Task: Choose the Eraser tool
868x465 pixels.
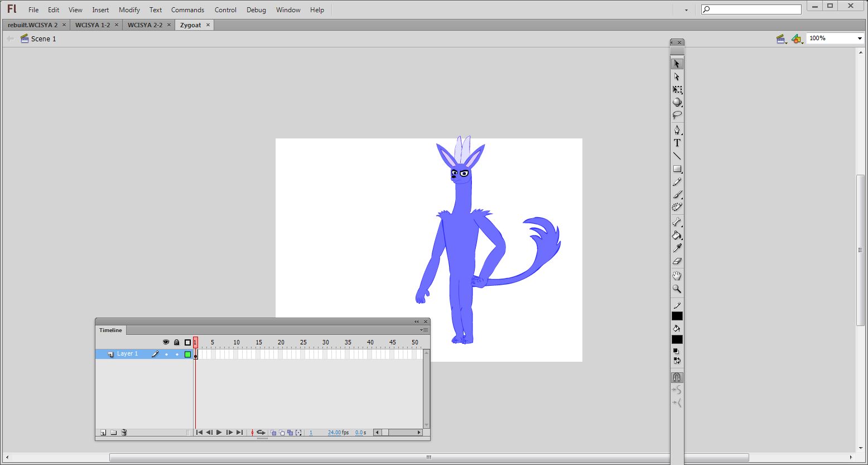Action: coord(677,261)
